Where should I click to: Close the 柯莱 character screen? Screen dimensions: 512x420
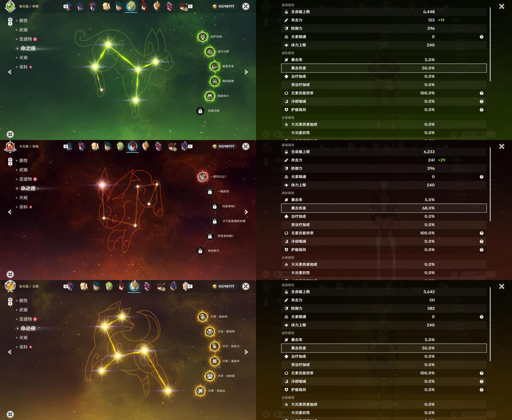(246, 6)
